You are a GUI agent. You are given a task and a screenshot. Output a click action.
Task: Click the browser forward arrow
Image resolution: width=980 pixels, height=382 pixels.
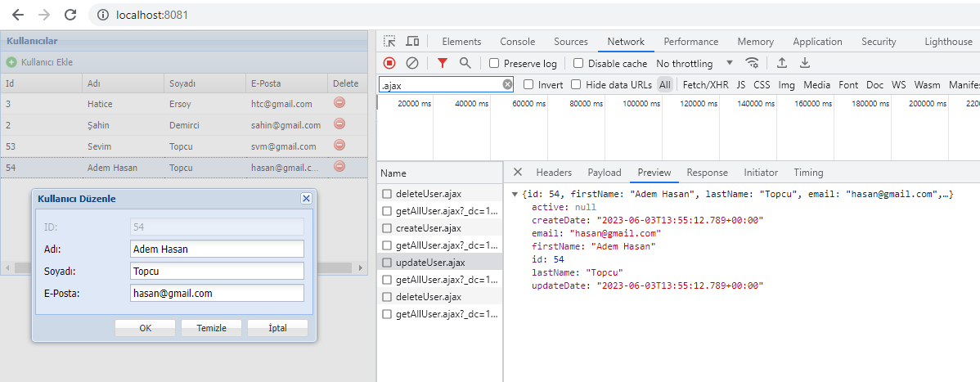click(44, 15)
